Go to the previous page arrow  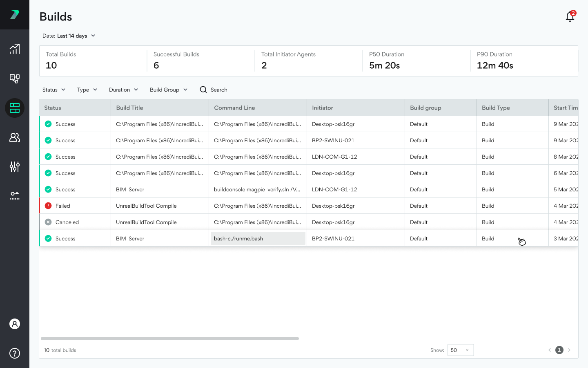[x=550, y=350]
